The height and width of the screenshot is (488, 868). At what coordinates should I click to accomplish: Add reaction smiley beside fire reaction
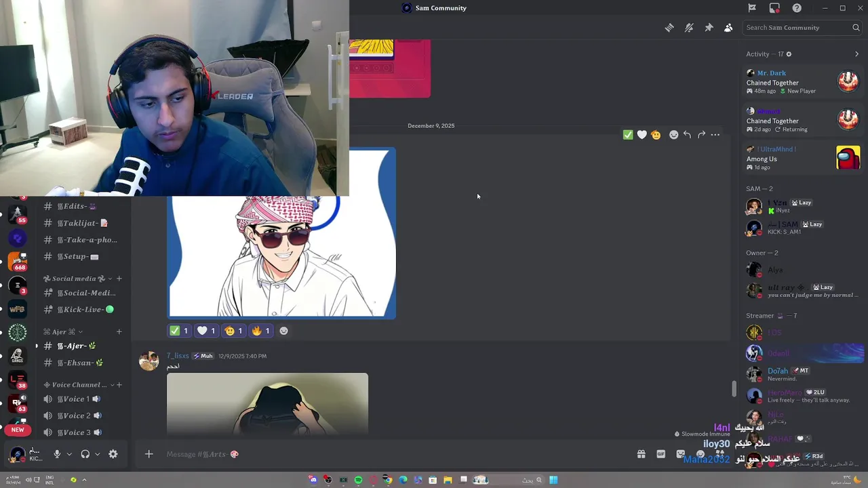click(x=283, y=331)
